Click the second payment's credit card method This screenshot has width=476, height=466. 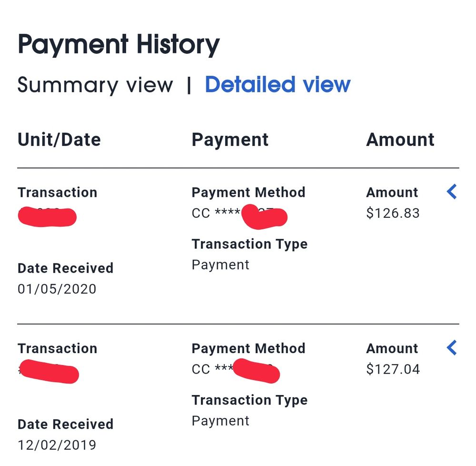coord(236,370)
